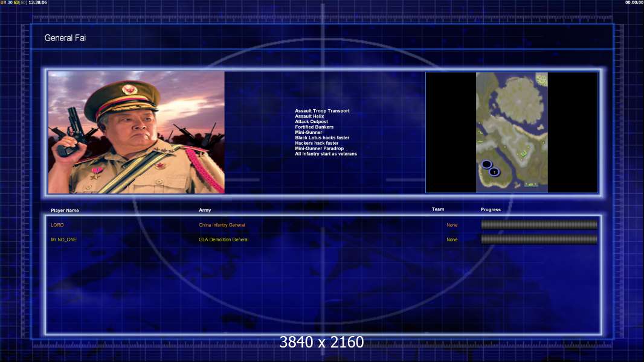Select start position marker 1 on map
Viewport: 644px width, 362px height.
point(494,172)
